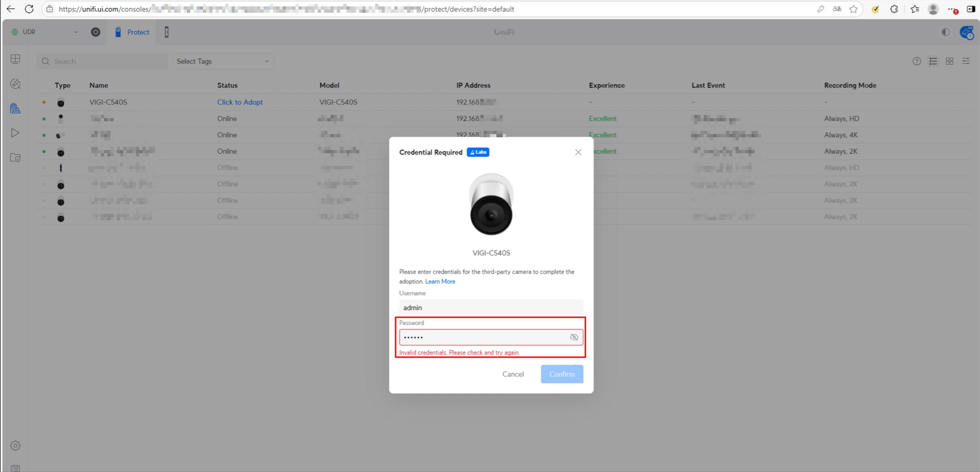Open settings gear in sidebar
Viewport: 980px width, 472px height.
pyautogui.click(x=15, y=445)
